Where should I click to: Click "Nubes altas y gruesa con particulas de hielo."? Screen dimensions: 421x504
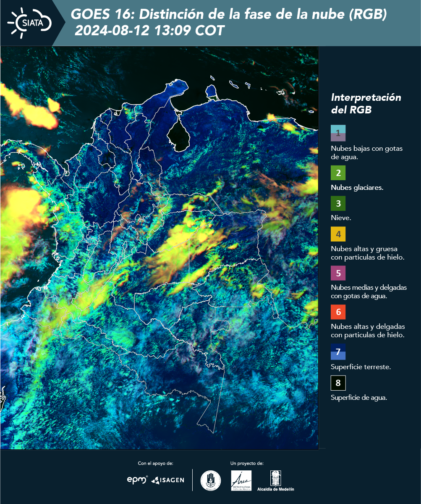[x=368, y=253]
